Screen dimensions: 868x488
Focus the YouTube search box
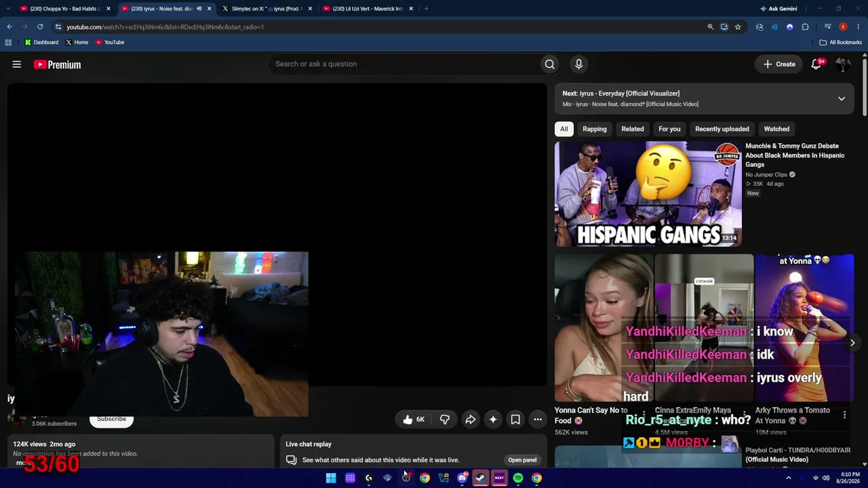coord(404,64)
